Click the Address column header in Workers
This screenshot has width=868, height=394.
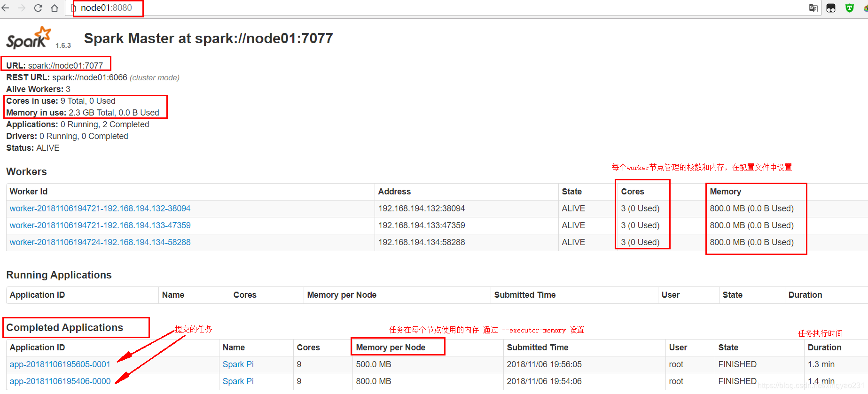point(394,192)
